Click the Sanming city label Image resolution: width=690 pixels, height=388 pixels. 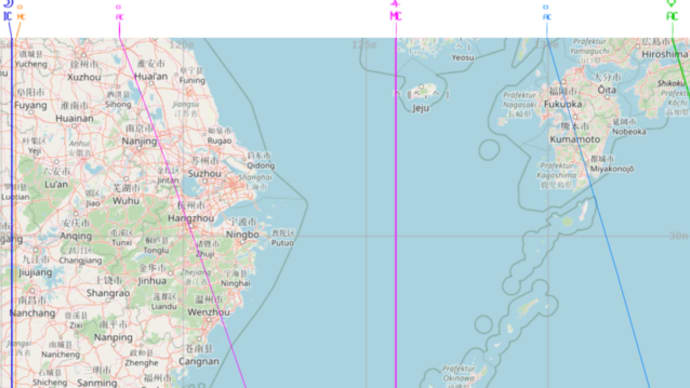[x=97, y=383]
